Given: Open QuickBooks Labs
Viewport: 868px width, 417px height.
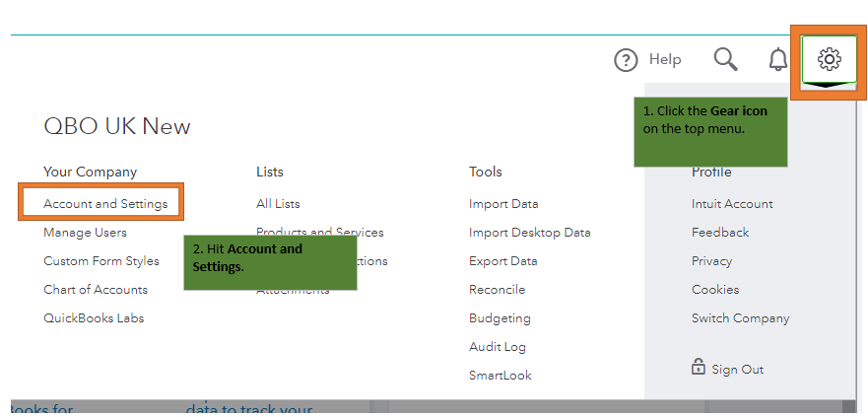Looking at the screenshot, I should 95,318.
